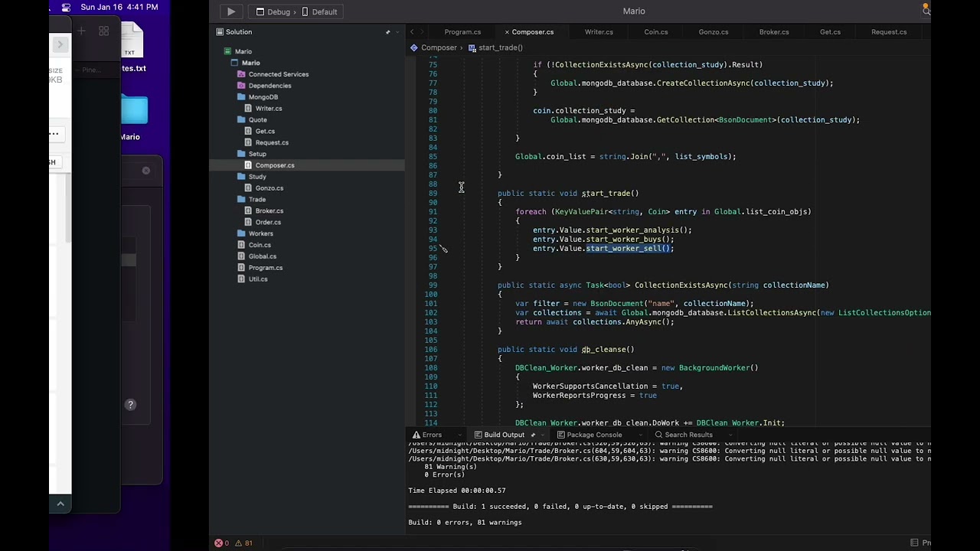
Task: Open Util.cs from the solution tree
Action: point(253,279)
